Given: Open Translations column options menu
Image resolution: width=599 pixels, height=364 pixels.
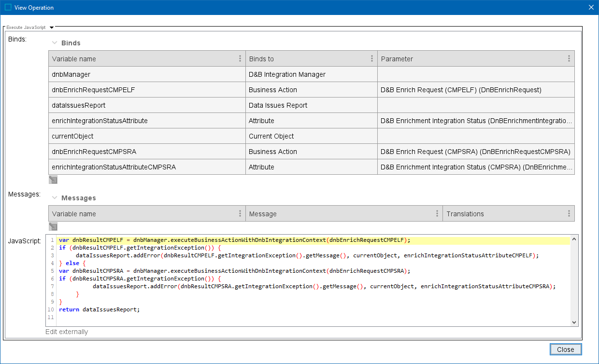Looking at the screenshot, I should point(569,214).
